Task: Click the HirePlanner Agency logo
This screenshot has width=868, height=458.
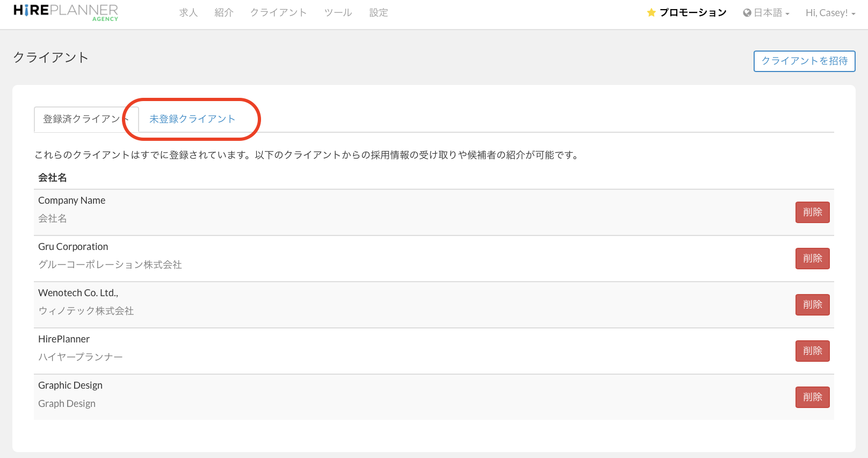Action: tap(66, 12)
